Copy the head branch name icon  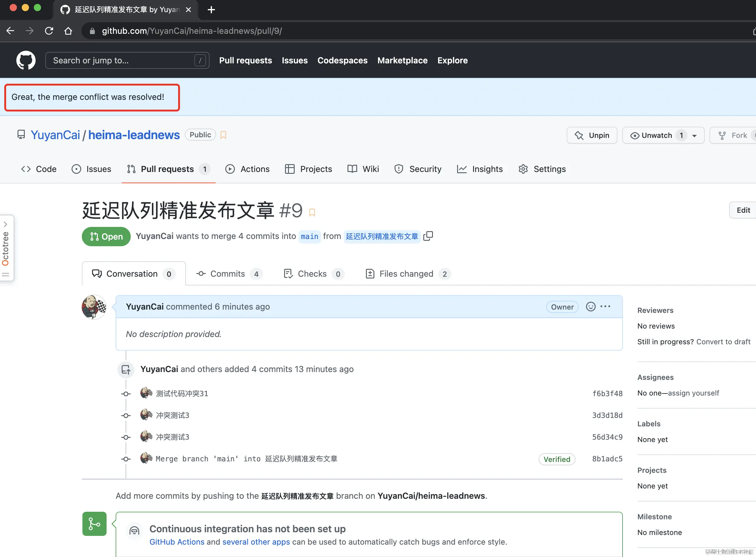coord(428,236)
